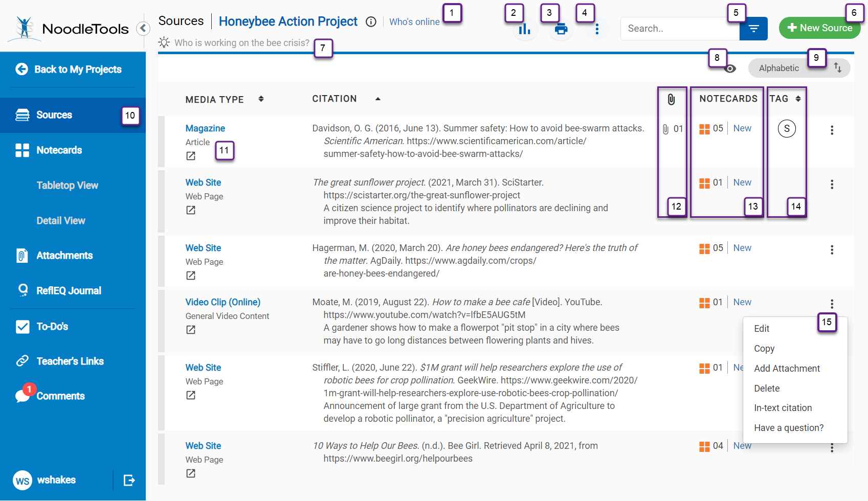Click the attachment paperclip on Davidson citation

(665, 129)
